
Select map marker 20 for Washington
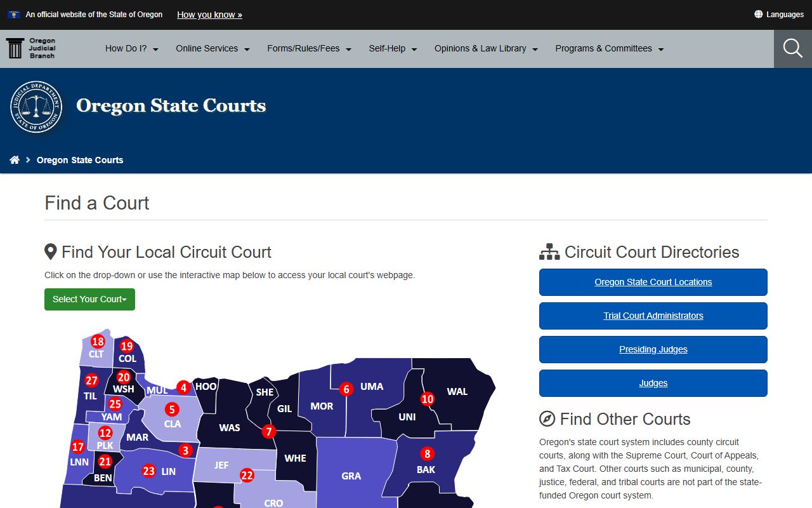[124, 377]
